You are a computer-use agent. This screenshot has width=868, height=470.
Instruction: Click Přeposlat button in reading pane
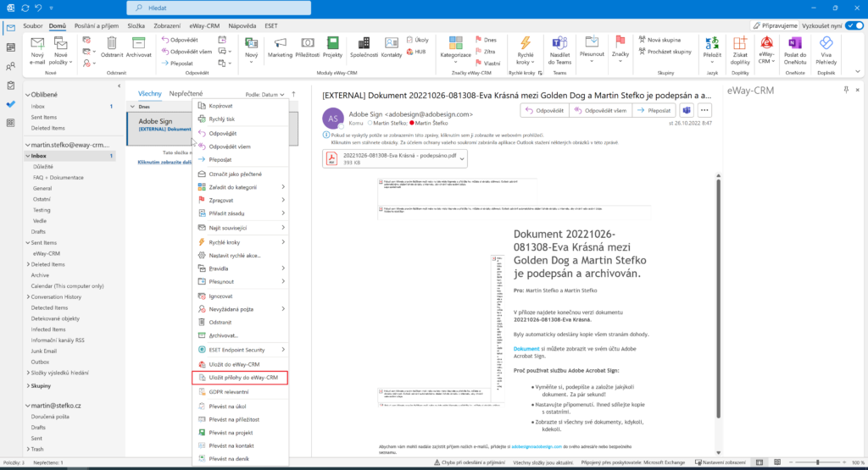tap(654, 110)
